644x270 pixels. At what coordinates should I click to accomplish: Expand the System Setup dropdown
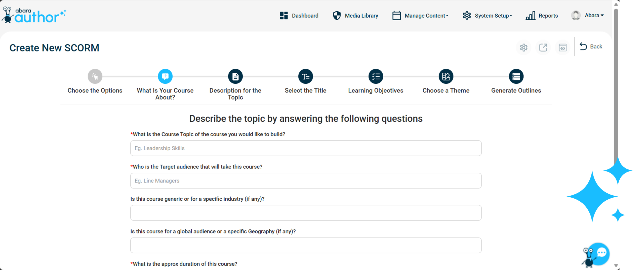pos(493,16)
